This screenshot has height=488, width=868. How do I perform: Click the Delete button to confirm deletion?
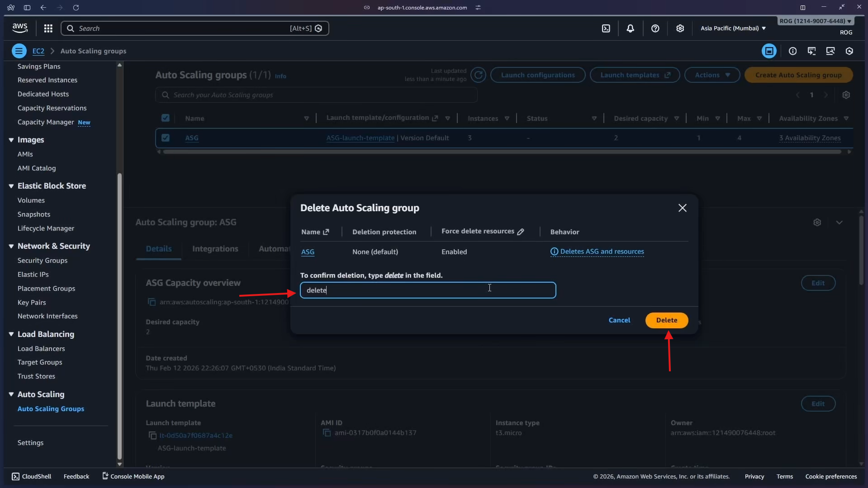666,320
